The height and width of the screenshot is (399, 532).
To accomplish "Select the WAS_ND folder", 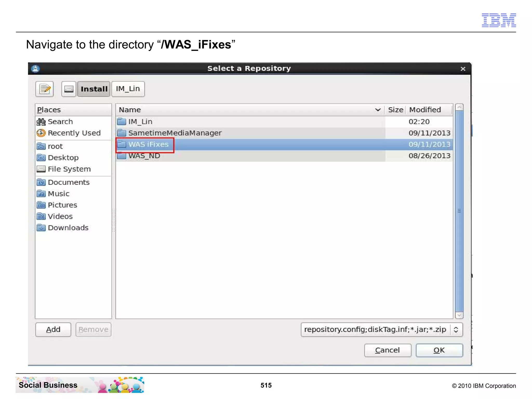I will 284,156.
